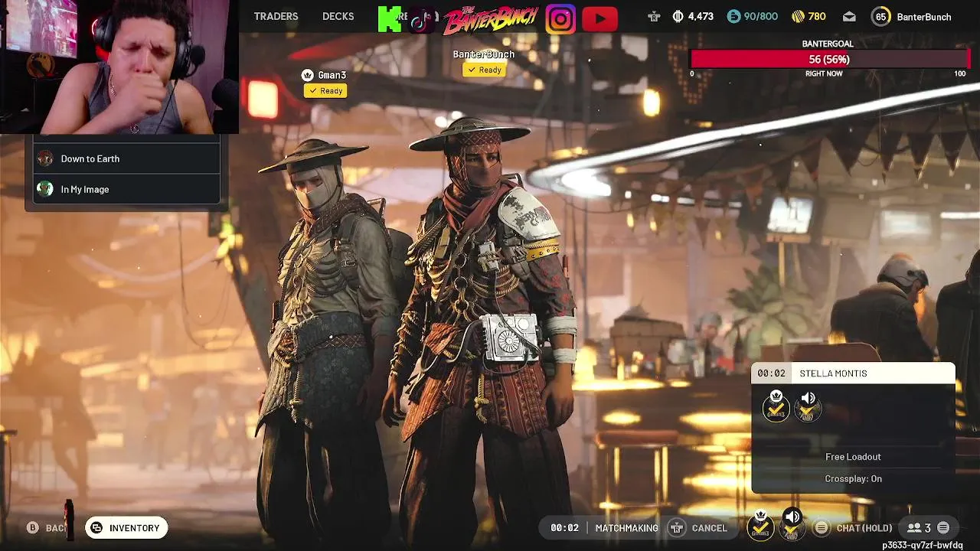Click the Free Loadout option
The height and width of the screenshot is (551, 980).
[x=853, y=457]
